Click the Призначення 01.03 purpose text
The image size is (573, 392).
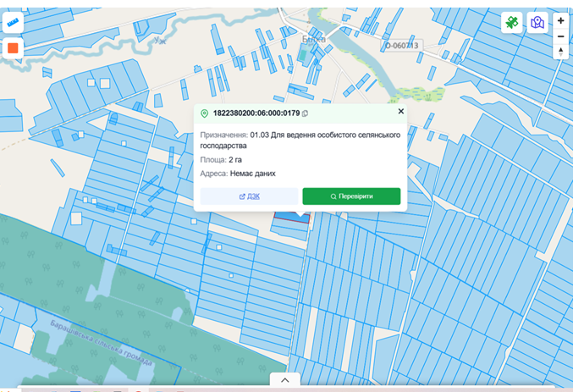(300, 140)
